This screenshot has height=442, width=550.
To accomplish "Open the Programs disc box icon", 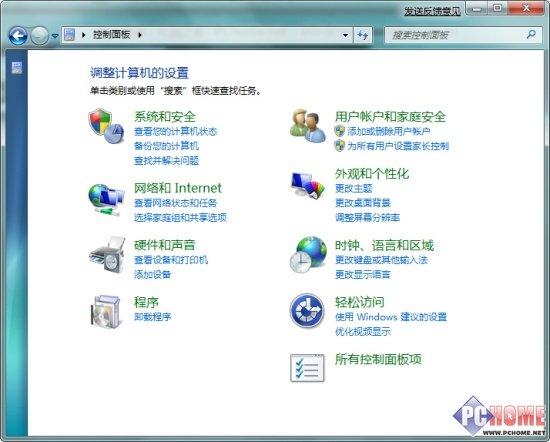I will click(106, 312).
